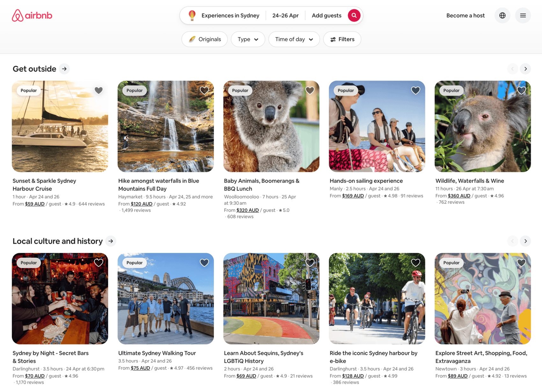The width and height of the screenshot is (542, 392).
Task: Click the Airbnb logo
Action: (x=32, y=15)
